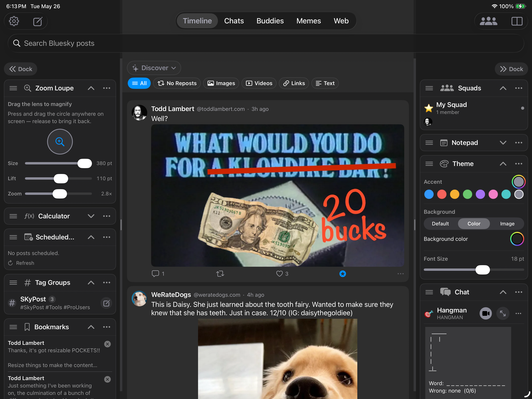The height and width of the screenshot is (399, 532).
Task: Open Zoom Loupe panel more options
Action: coord(107,88)
